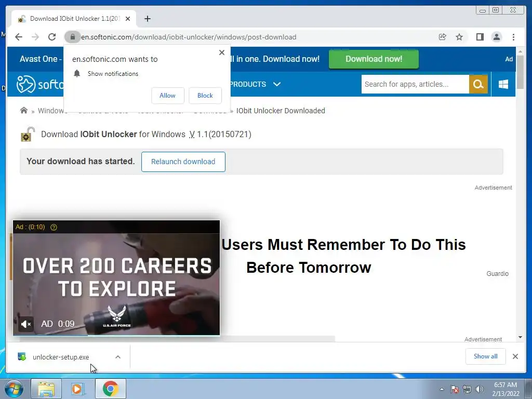Image resolution: width=532 pixels, height=399 pixels.
Task: Open the ad info question mark icon
Action: pyautogui.click(x=54, y=228)
